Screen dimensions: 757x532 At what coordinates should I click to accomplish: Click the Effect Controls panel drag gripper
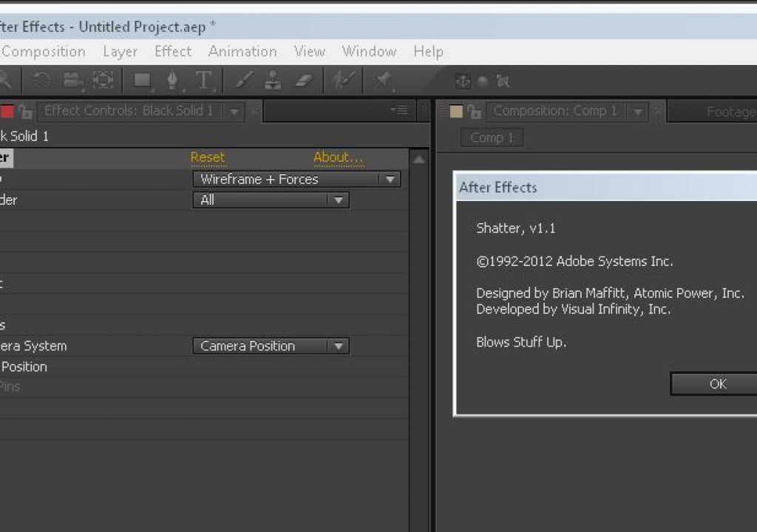click(x=424, y=112)
